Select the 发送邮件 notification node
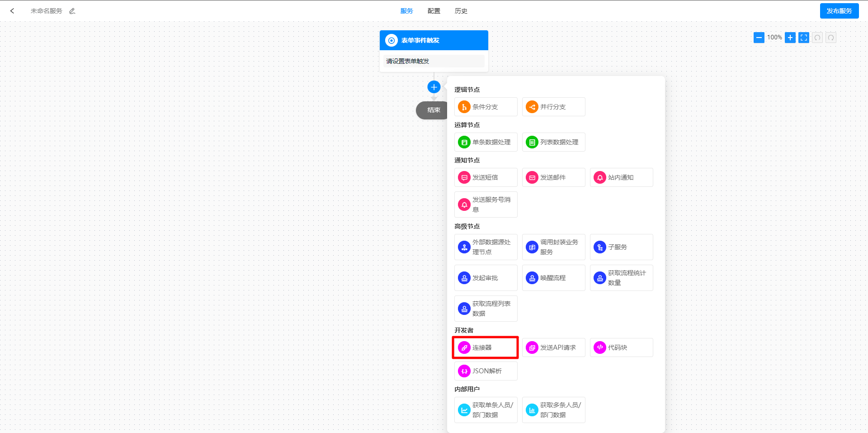Image resolution: width=868 pixels, height=433 pixels. (553, 177)
